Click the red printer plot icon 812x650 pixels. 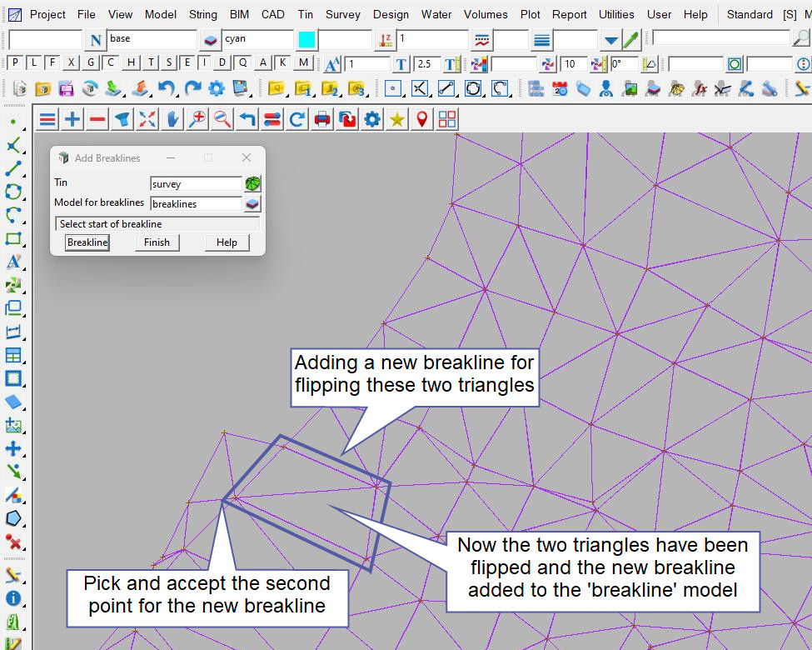click(x=322, y=120)
